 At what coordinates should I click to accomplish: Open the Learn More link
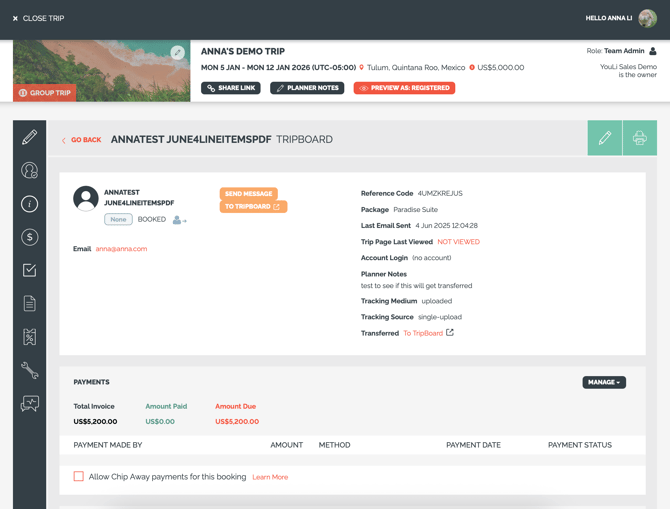coord(270,477)
